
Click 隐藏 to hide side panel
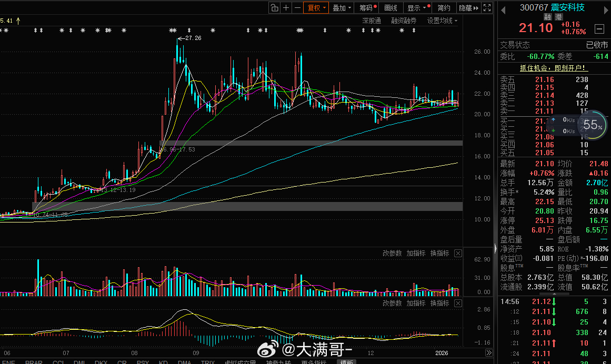[x=469, y=8]
